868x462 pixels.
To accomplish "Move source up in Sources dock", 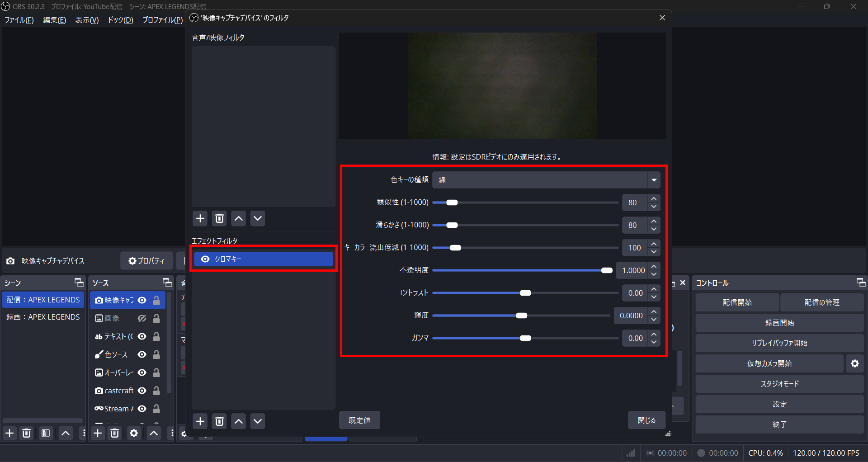I will tap(154, 434).
